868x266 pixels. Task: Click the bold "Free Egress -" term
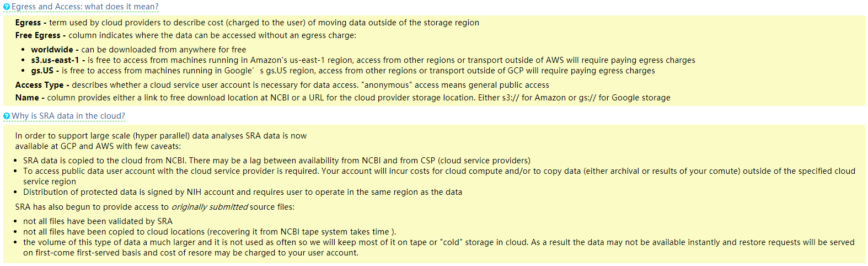point(41,35)
